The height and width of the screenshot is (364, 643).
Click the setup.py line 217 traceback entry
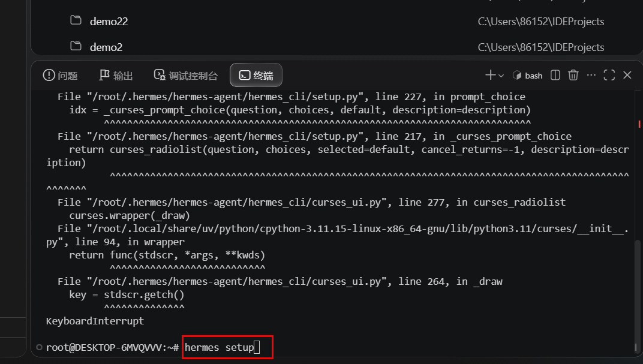pos(314,137)
